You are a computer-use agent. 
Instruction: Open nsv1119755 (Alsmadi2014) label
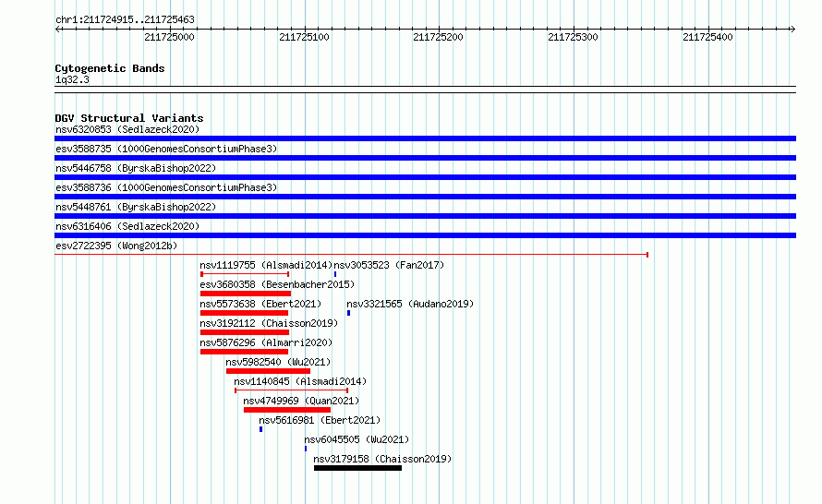pos(266,265)
